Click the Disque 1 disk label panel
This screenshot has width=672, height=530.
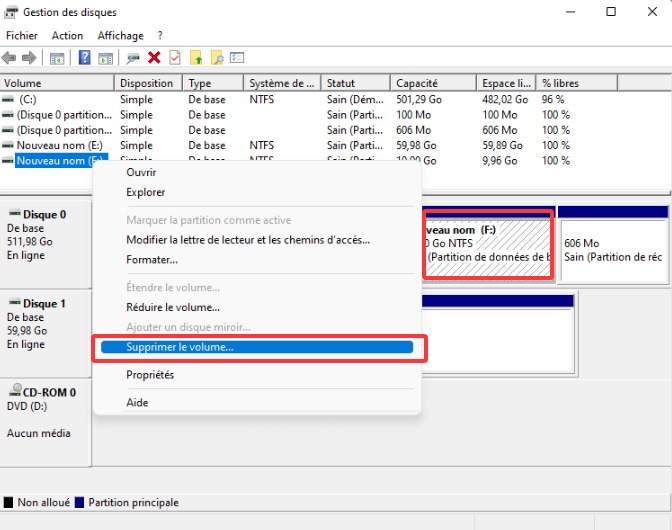pyautogui.click(x=45, y=333)
